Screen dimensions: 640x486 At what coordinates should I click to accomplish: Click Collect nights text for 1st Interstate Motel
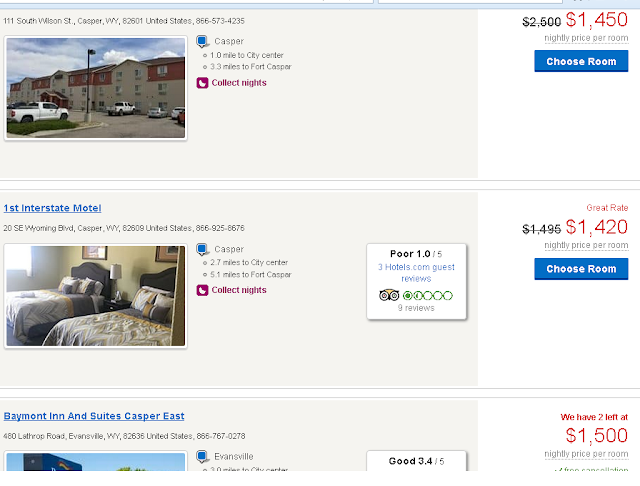239,290
